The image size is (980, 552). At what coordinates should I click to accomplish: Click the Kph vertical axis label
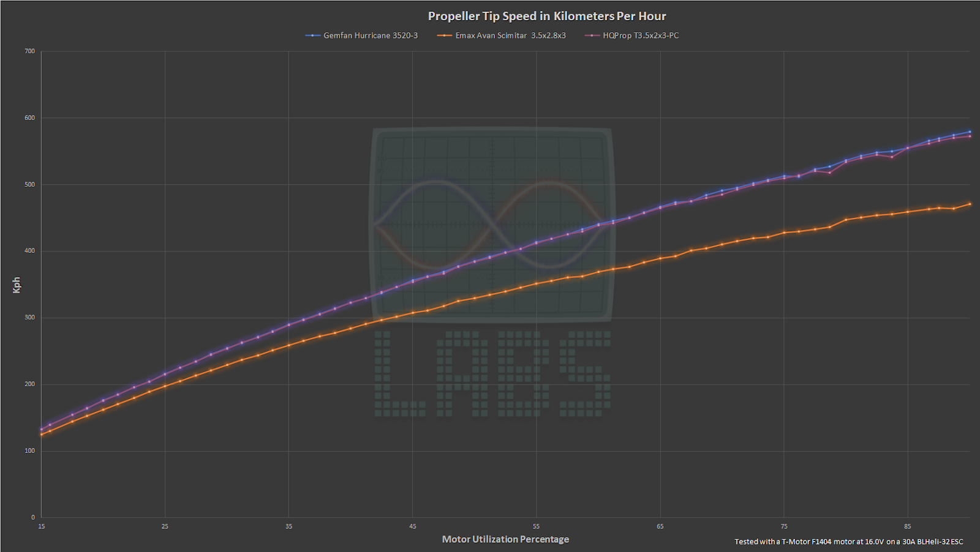coord(17,284)
